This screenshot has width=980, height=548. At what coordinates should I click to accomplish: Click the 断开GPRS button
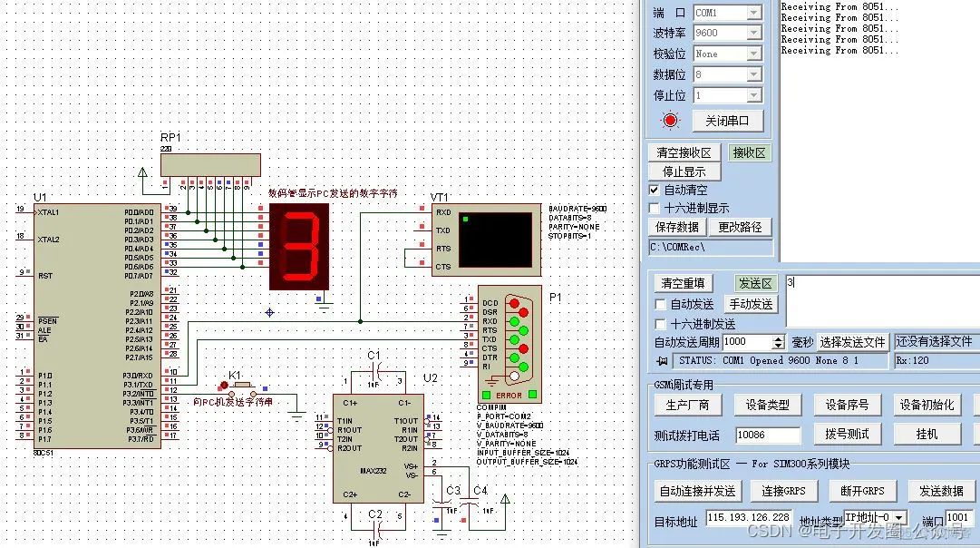pos(862,491)
